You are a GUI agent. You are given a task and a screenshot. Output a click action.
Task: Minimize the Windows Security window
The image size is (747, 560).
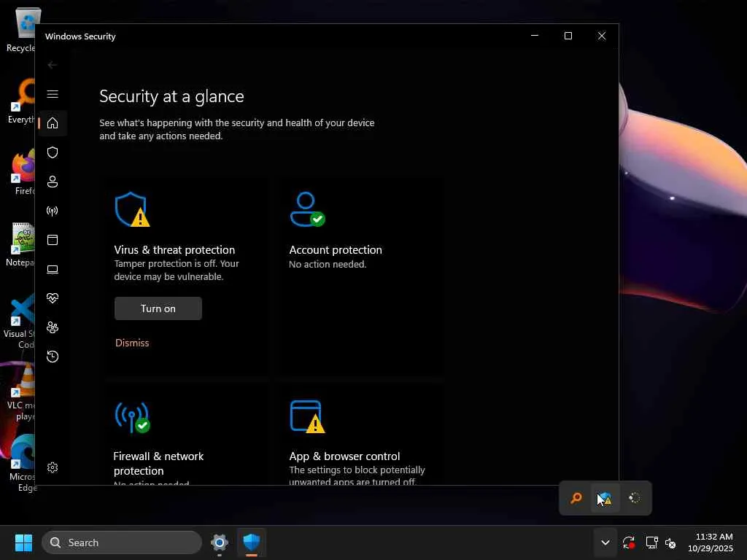pyautogui.click(x=535, y=36)
